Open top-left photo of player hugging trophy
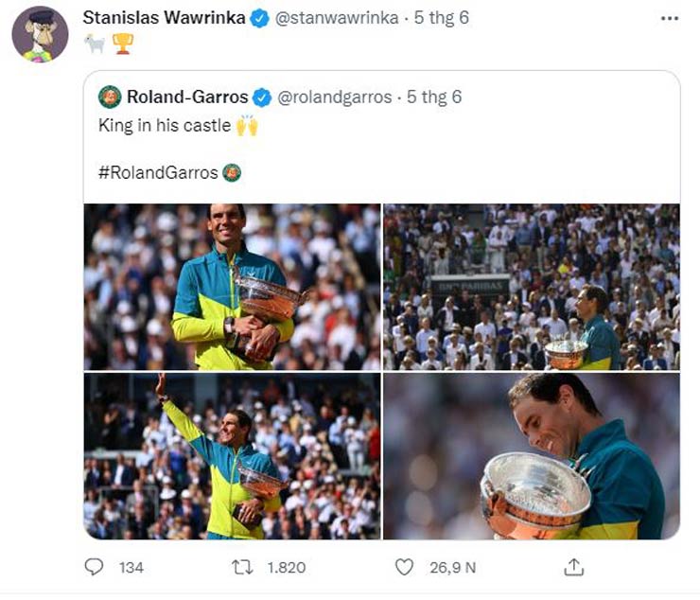The width and height of the screenshot is (700, 600). tap(232, 287)
